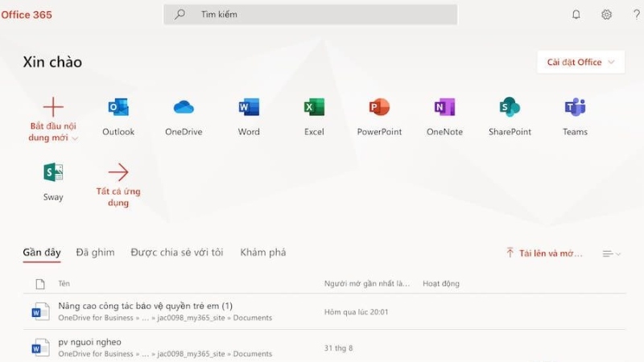644x362 pixels.
Task: Open the SharePoint app icon
Action: click(x=510, y=108)
